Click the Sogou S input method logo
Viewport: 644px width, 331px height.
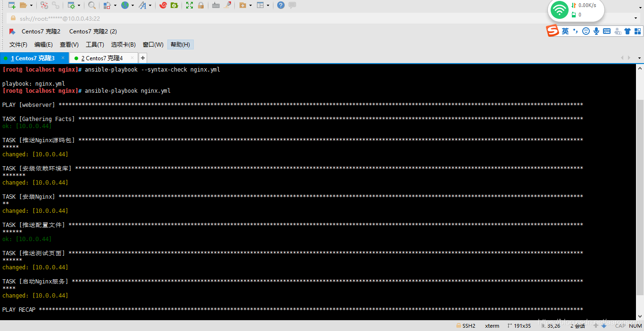pyautogui.click(x=553, y=31)
